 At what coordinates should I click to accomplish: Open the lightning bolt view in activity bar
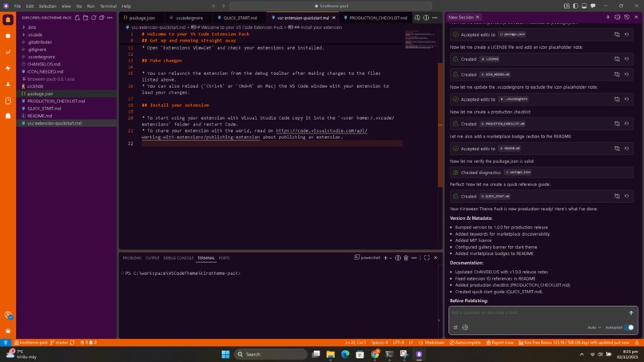coord(8,68)
